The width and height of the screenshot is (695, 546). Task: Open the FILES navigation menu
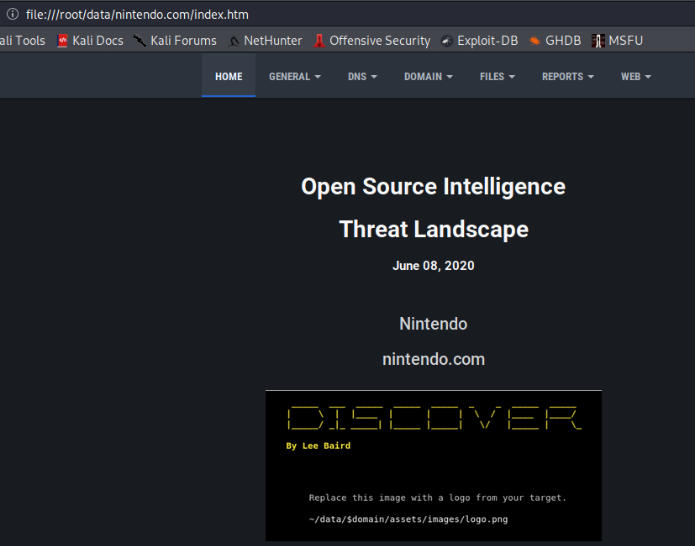click(497, 76)
